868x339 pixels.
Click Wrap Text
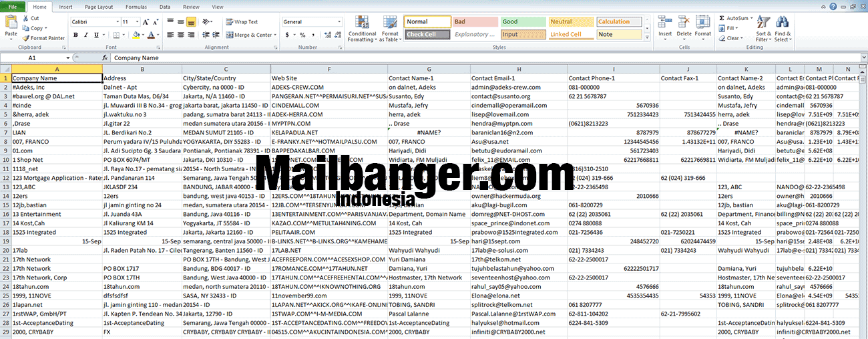242,22
